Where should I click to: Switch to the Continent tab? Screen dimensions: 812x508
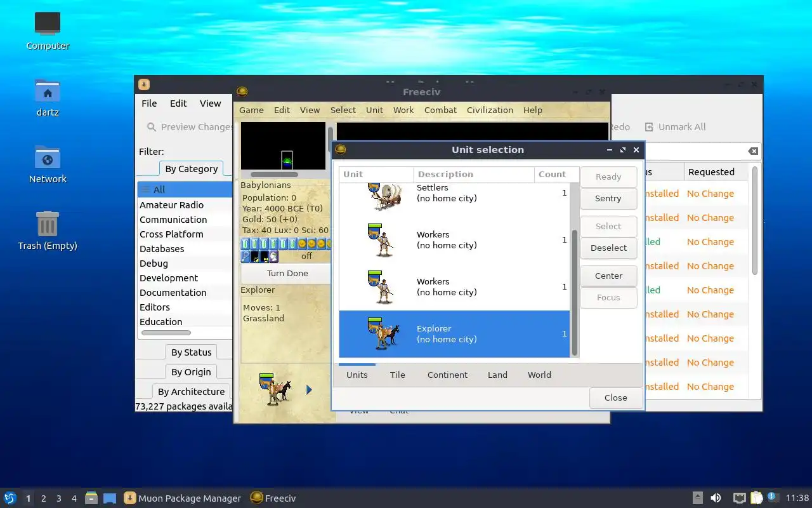[x=447, y=375]
